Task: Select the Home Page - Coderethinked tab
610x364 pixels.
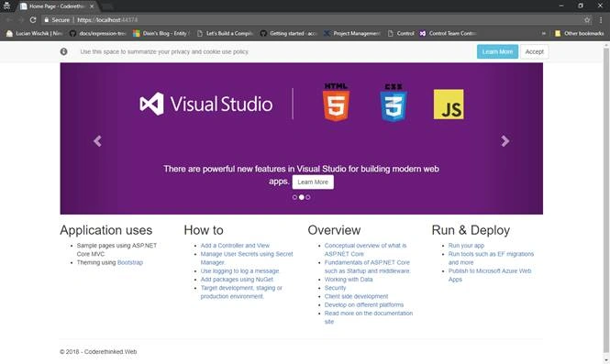Action: (57, 6)
